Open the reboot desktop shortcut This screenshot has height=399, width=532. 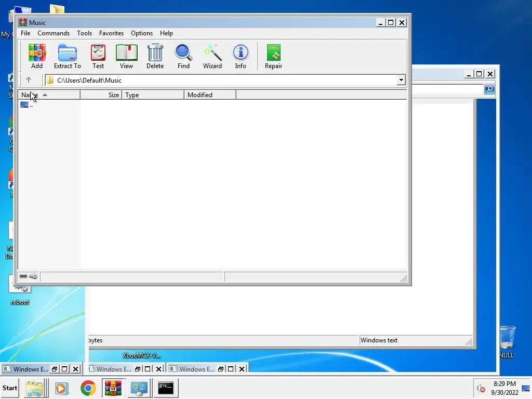pos(20,290)
